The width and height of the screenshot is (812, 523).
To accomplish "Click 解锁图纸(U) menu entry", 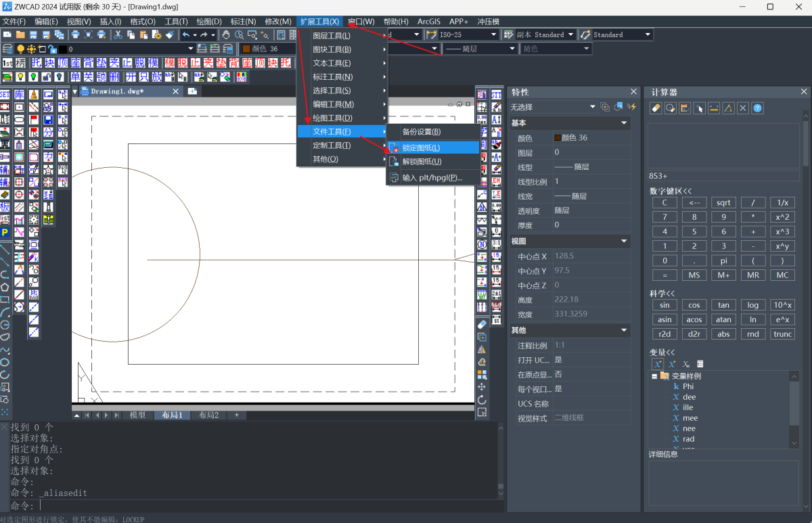I will point(432,162).
